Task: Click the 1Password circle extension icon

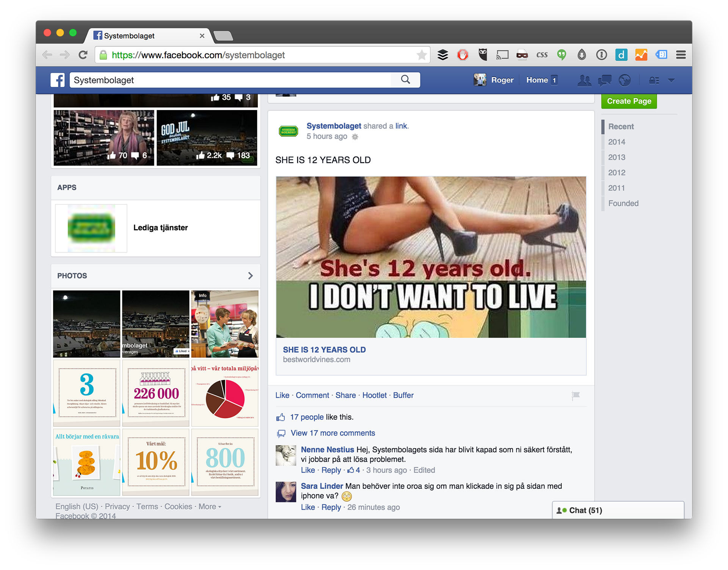Action: click(601, 55)
